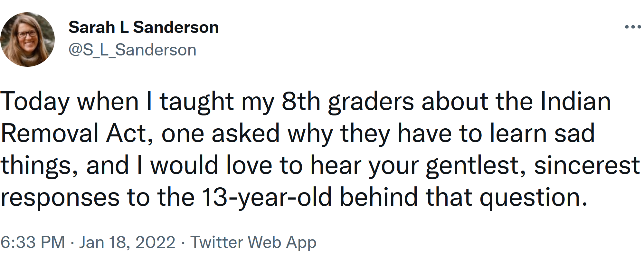Viewport: 644px width, 257px height.
Task: Open the Twitter Web App source link
Action: tap(253, 242)
